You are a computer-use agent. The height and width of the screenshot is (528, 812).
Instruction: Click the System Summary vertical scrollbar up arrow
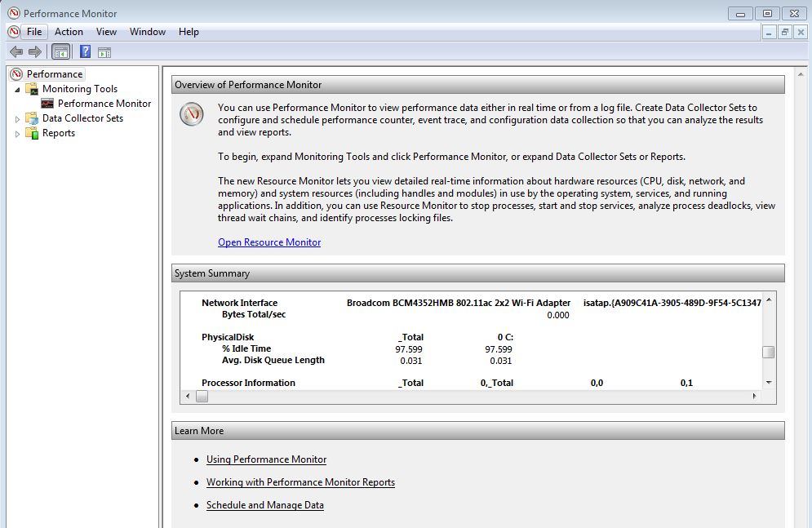coord(769,299)
